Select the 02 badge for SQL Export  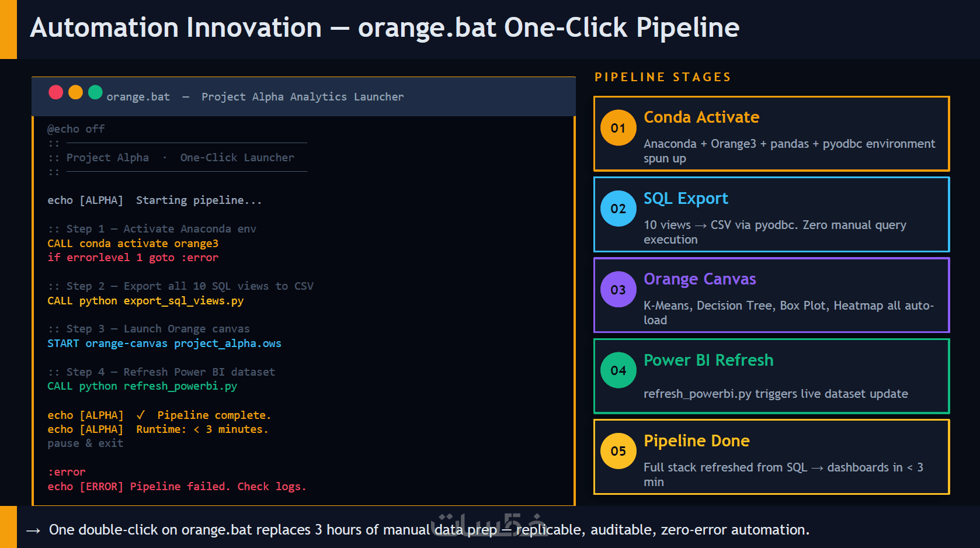(618, 209)
